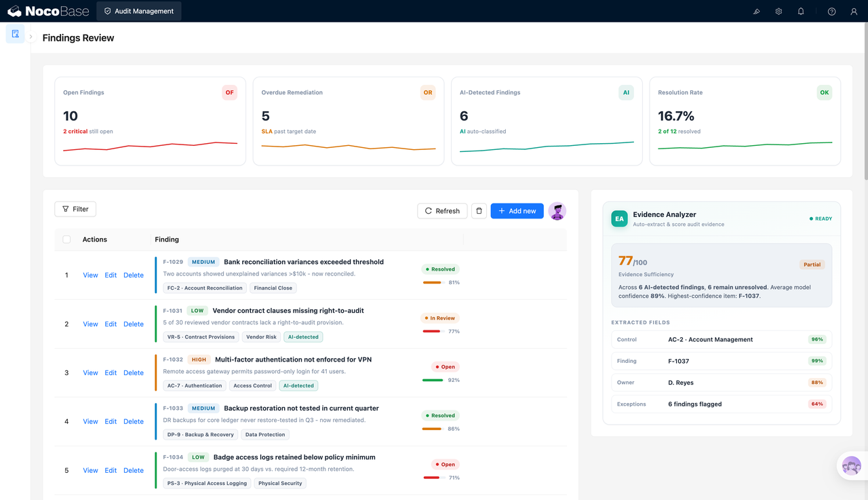Screen dimensions: 868x500
Task: Click the Resolution Rate trend sparkline
Action: tap(745, 145)
